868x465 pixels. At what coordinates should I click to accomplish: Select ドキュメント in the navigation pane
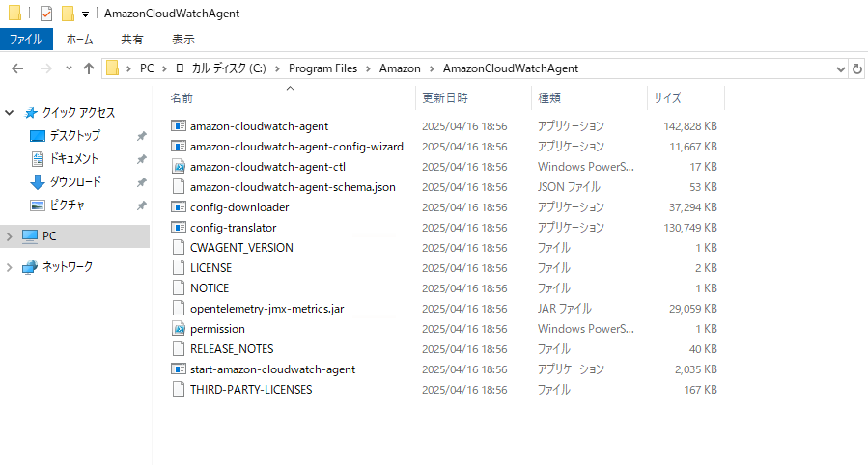(74, 159)
